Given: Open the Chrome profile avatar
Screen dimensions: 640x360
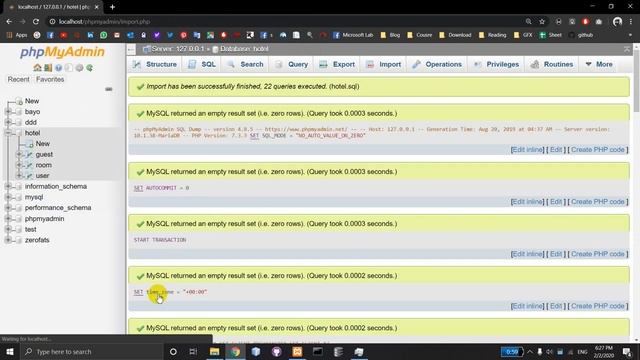Looking at the screenshot, I should click(617, 22).
